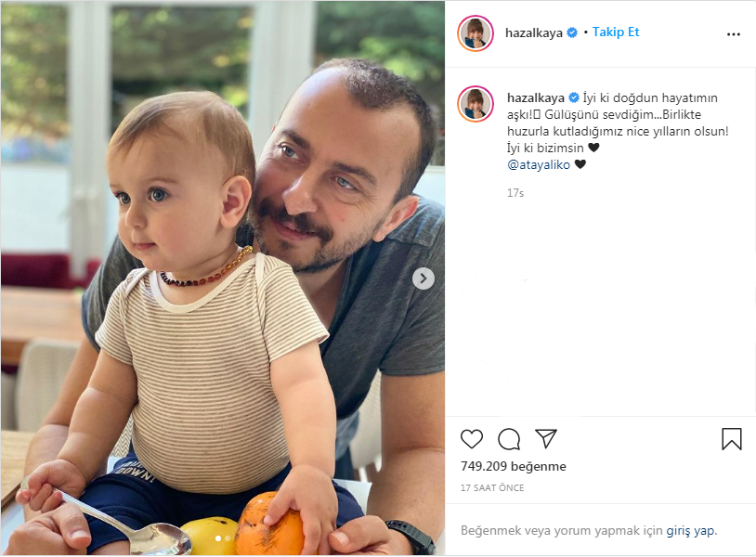
Task: Open the @atayaliko mention link
Action: click(539, 165)
